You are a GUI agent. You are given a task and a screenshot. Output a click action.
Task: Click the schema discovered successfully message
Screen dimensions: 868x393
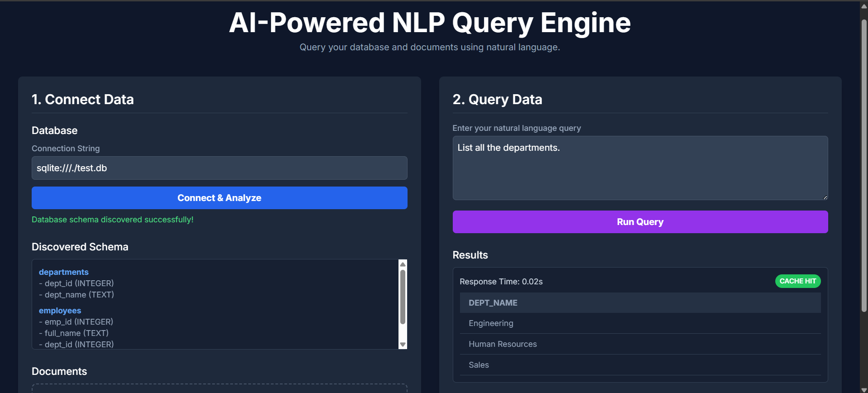113,220
